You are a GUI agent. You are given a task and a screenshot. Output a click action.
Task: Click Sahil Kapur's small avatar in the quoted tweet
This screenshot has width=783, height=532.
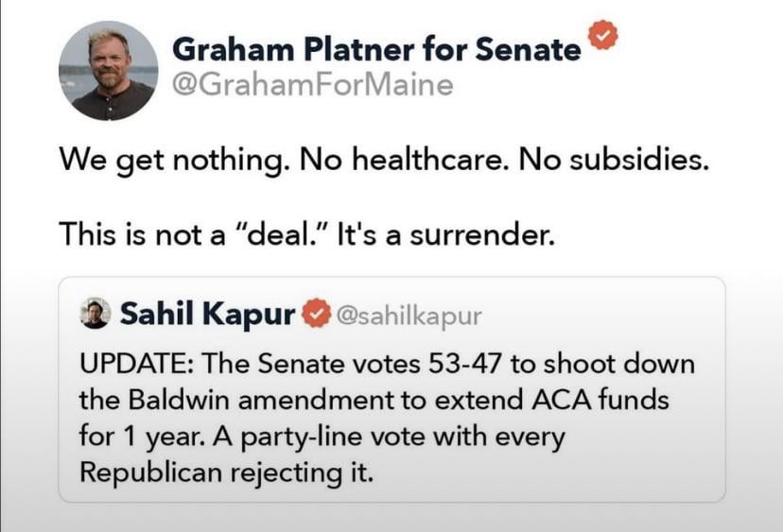95,315
